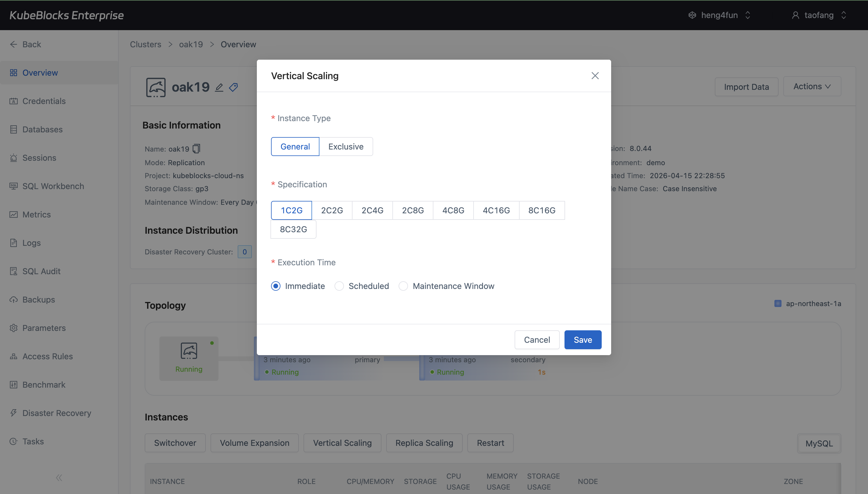Viewport: 868px width, 494px height.
Task: Select Maintenance Window execution time
Action: tap(403, 286)
